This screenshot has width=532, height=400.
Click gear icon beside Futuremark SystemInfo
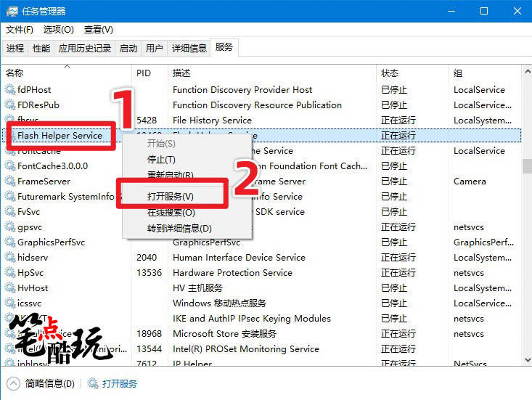point(10,197)
